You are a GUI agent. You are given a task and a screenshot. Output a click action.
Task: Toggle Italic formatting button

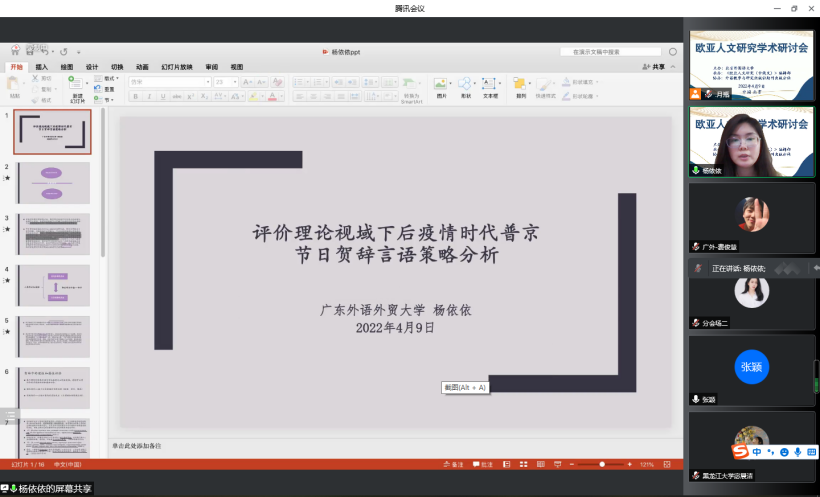click(x=149, y=97)
